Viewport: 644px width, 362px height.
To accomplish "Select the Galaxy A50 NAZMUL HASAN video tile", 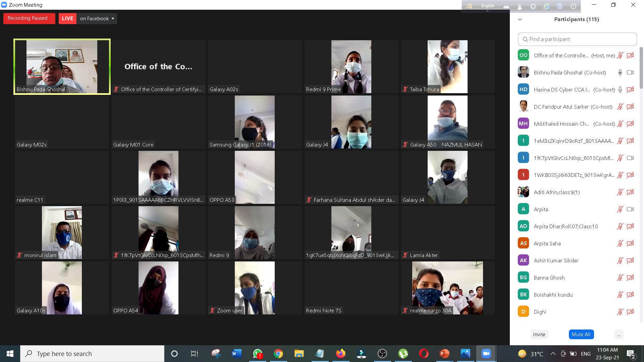I will point(447,122).
